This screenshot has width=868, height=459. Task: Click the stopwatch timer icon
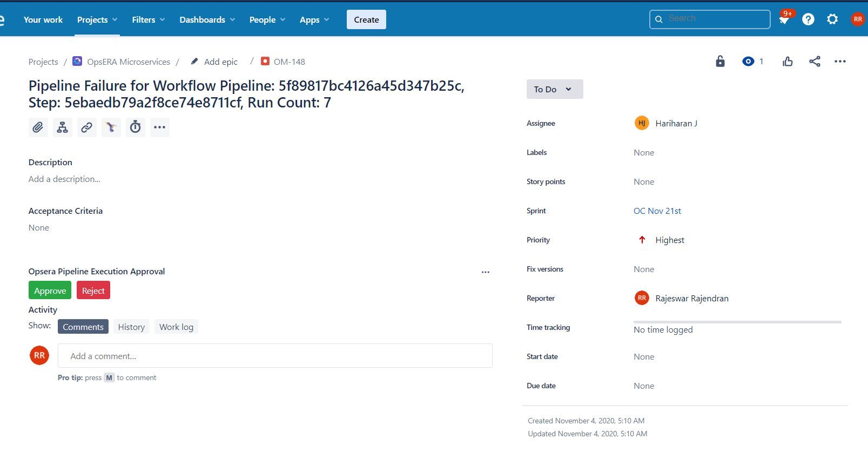click(x=136, y=127)
